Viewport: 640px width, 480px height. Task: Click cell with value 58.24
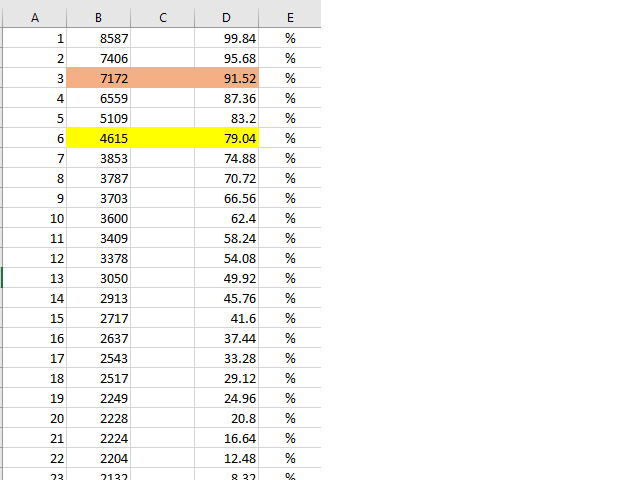227,238
